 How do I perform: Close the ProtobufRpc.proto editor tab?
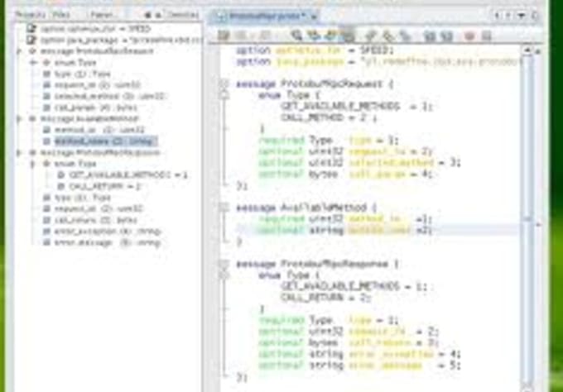pyautogui.click(x=314, y=17)
